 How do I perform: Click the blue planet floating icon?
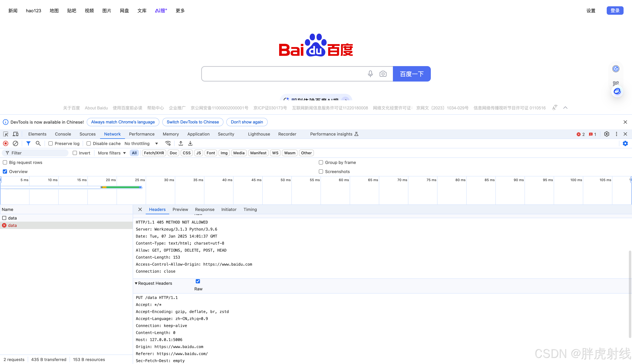[617, 91]
